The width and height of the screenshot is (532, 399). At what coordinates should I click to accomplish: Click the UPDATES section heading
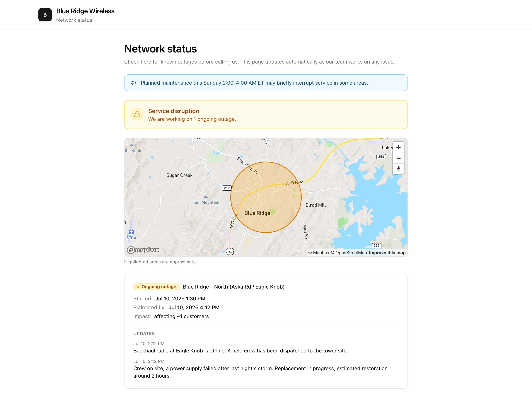coord(144,334)
